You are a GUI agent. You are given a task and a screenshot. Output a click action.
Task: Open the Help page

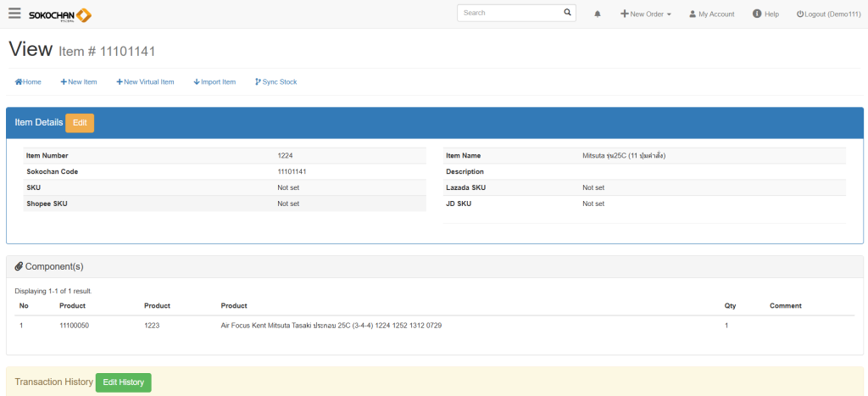pos(765,14)
